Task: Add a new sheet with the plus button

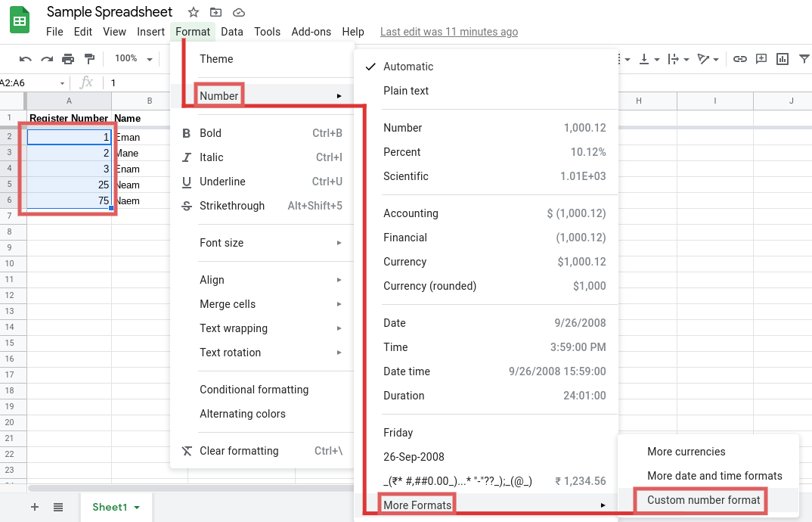Action: point(35,508)
